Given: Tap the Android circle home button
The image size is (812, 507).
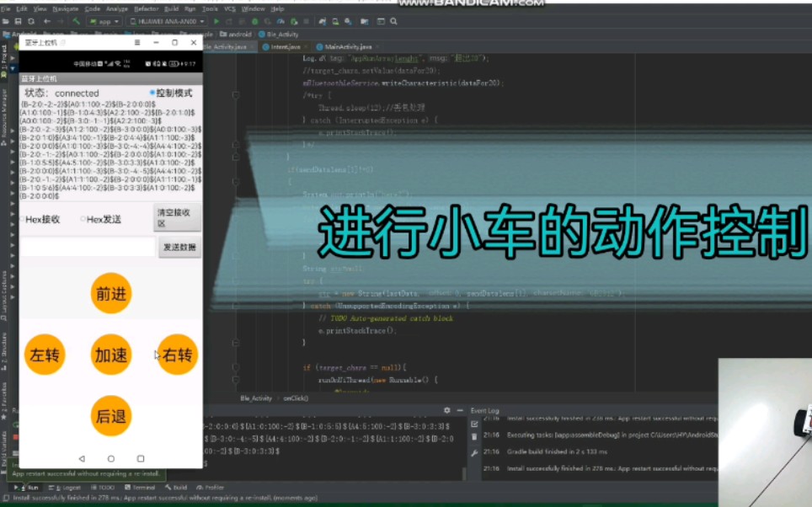Looking at the screenshot, I should [x=111, y=457].
